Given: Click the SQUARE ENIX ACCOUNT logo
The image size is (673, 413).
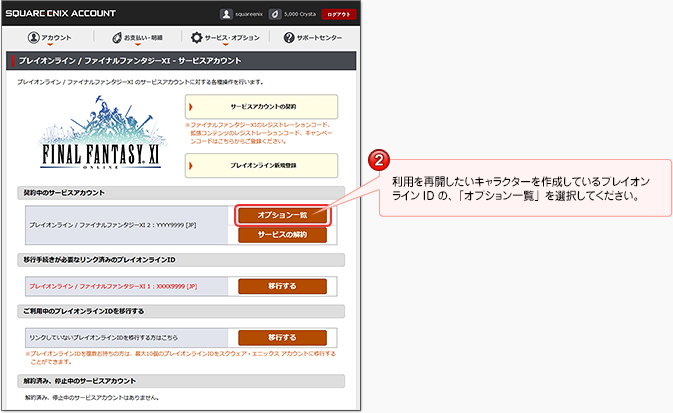Looking at the screenshot, I should coord(61,13).
